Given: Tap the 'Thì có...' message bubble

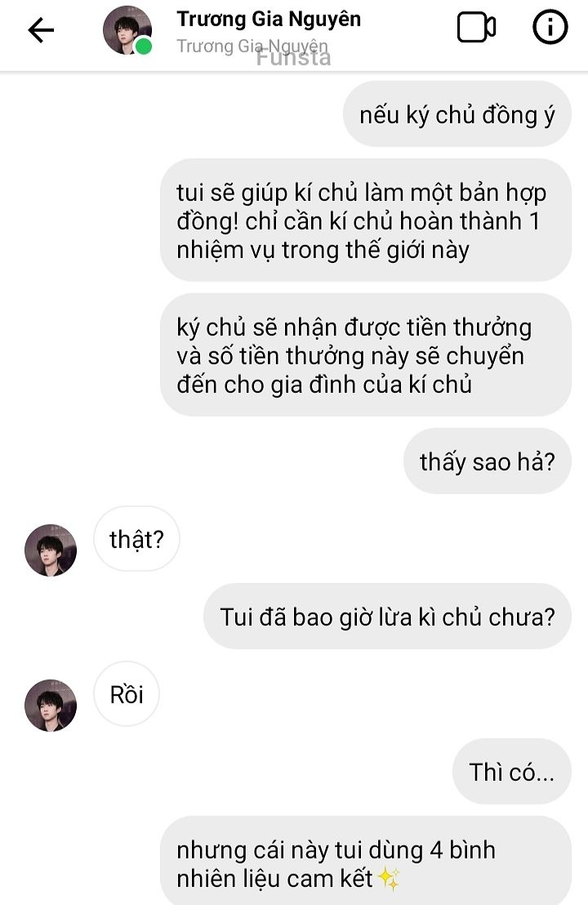Looking at the screenshot, I should 512,772.
